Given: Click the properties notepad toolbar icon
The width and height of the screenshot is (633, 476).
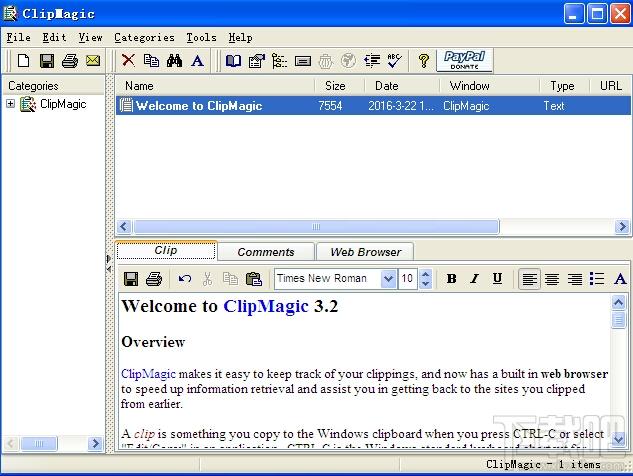Looking at the screenshot, I should (x=257, y=61).
